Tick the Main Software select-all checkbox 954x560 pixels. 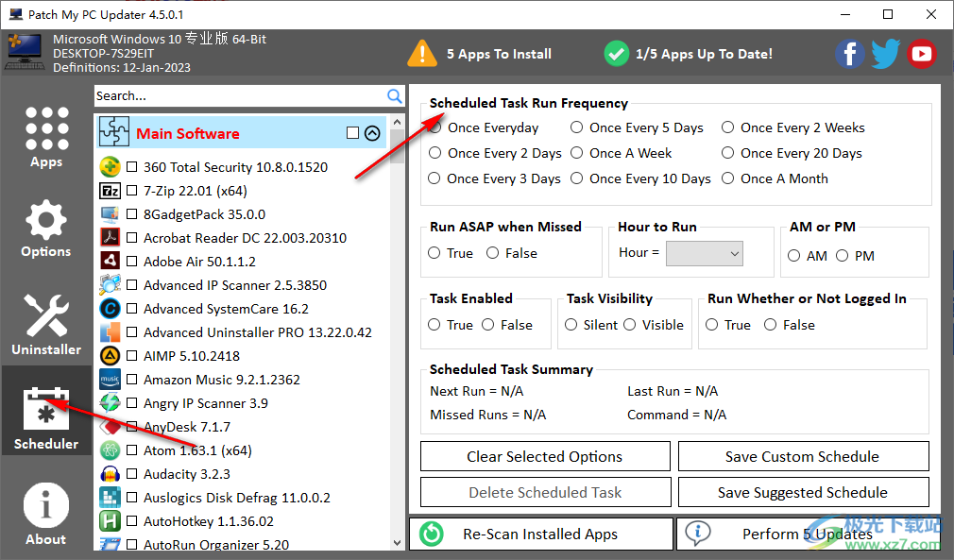pos(352,133)
